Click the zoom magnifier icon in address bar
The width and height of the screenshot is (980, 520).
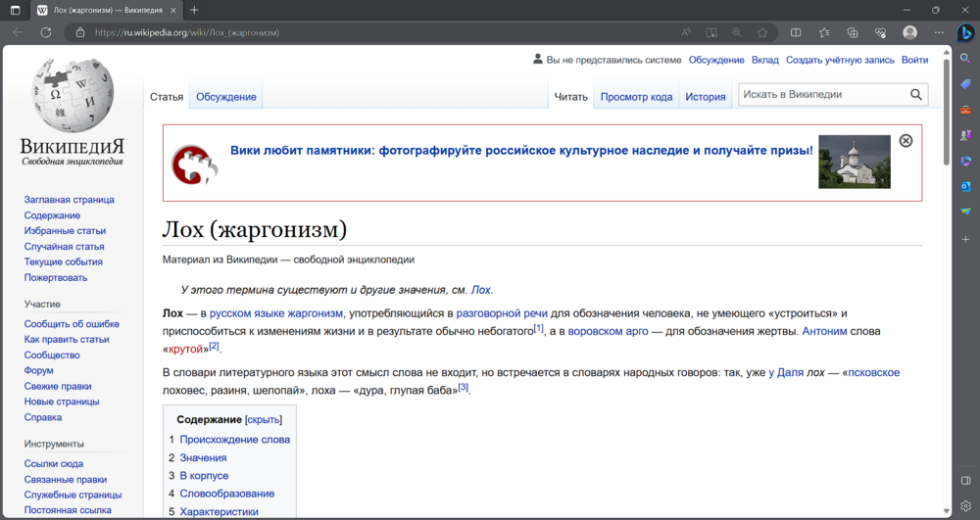pyautogui.click(x=737, y=32)
